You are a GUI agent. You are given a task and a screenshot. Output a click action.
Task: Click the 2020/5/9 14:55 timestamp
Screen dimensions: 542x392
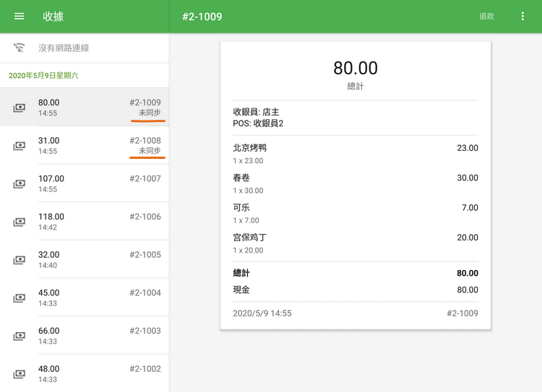point(262,313)
